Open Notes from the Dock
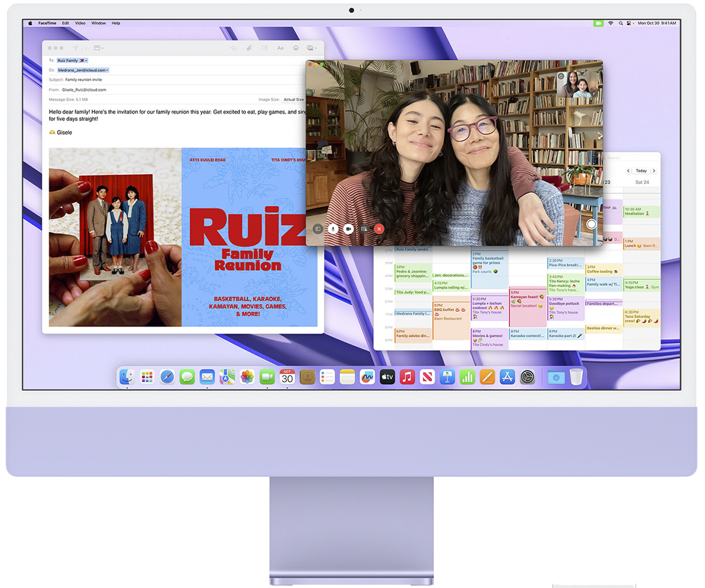This screenshot has height=588, width=705. point(347,377)
